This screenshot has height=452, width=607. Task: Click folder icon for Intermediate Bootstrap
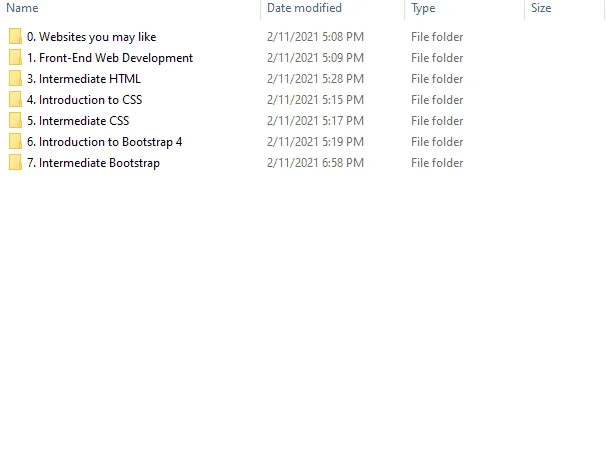(15, 163)
